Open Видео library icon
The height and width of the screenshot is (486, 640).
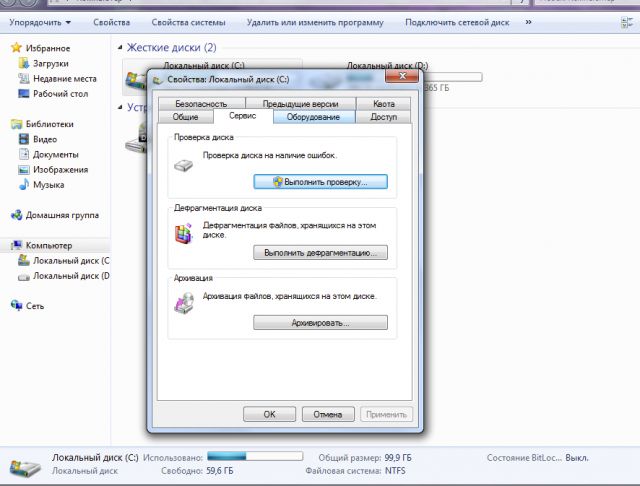coord(24,139)
